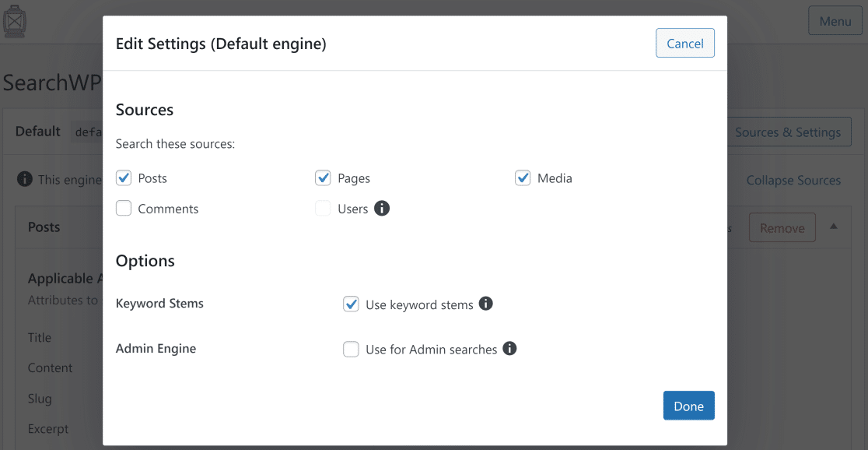The height and width of the screenshot is (450, 868).
Task: Click Collapse Sources link
Action: click(x=793, y=180)
